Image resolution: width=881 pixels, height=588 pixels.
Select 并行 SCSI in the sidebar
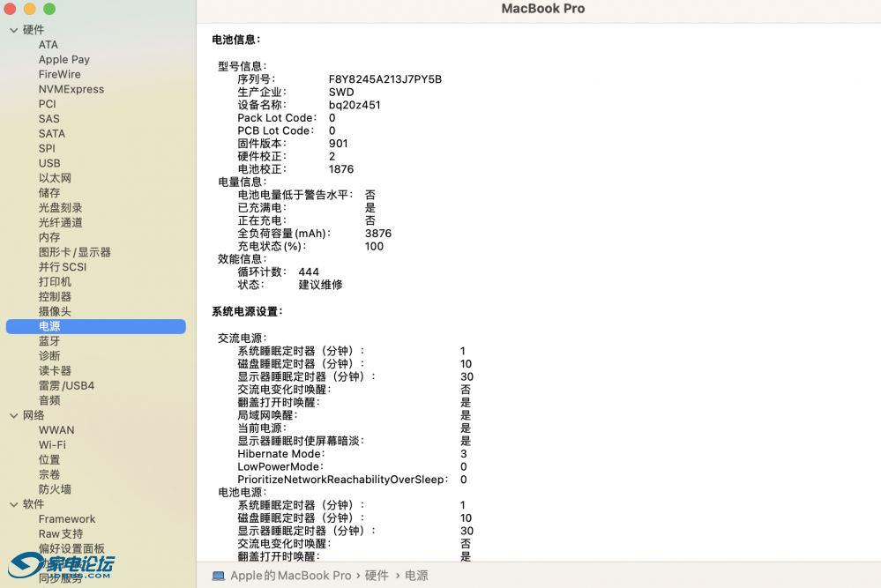pos(63,267)
